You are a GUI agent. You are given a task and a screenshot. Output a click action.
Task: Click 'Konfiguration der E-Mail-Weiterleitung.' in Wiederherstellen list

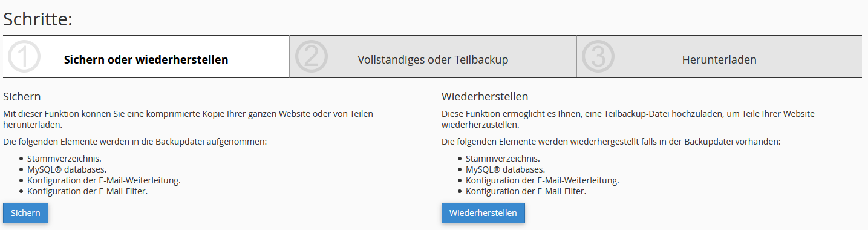(543, 180)
